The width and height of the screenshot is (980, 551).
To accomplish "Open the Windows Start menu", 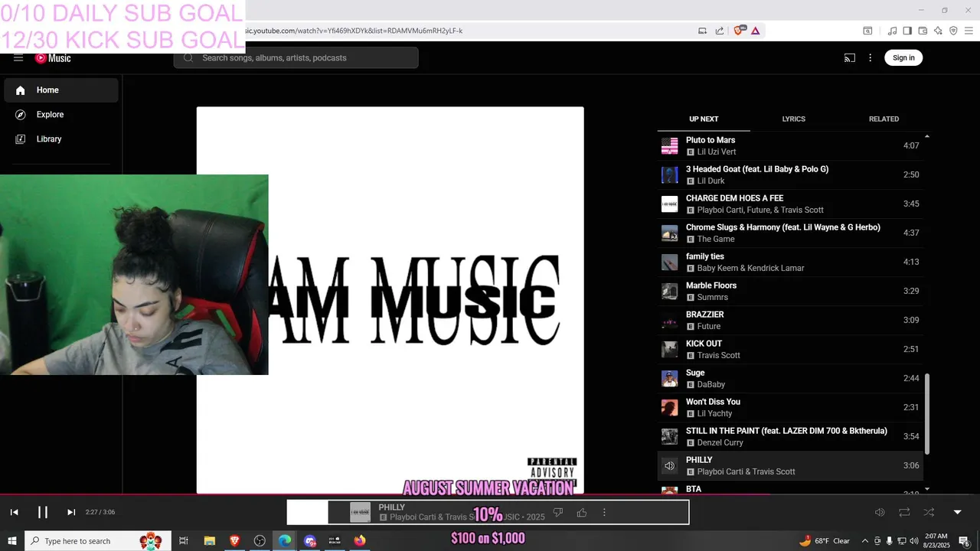I will coord(12,541).
